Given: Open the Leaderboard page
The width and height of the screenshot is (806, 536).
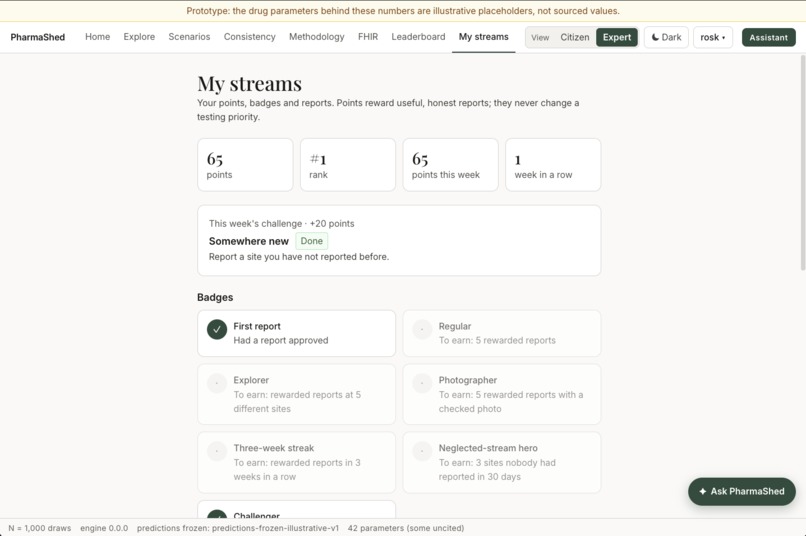Looking at the screenshot, I should click(x=418, y=36).
